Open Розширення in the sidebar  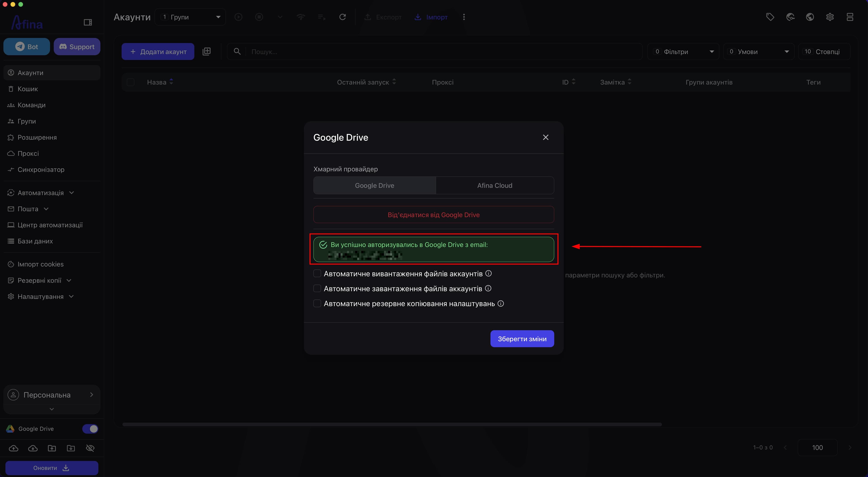click(52, 137)
